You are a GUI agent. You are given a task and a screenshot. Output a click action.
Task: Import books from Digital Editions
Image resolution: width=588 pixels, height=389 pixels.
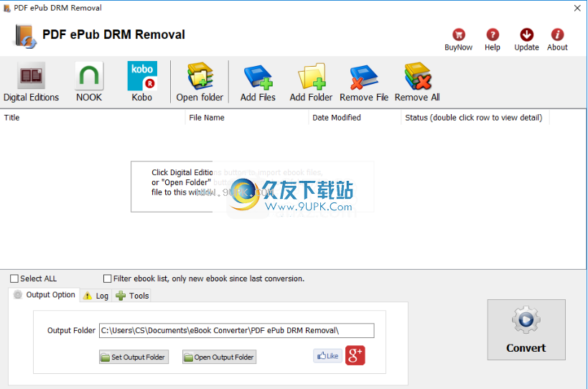click(x=31, y=82)
